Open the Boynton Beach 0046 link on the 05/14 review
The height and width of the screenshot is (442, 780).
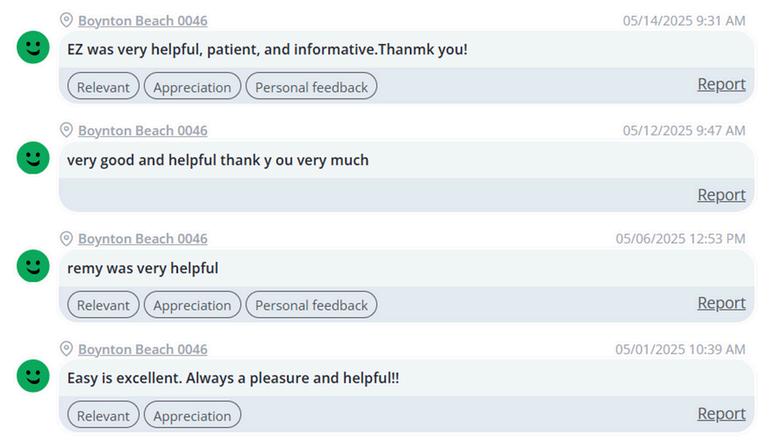coord(142,20)
